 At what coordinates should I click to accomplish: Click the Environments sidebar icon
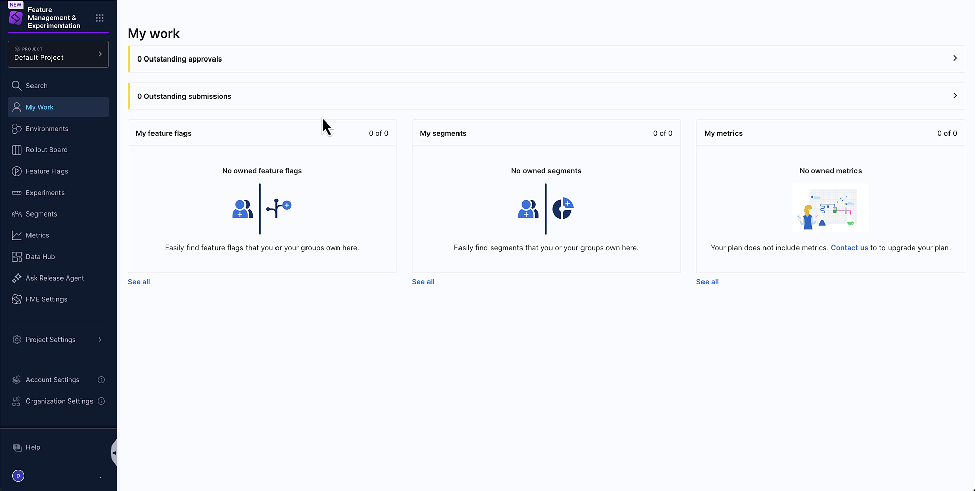click(x=17, y=129)
